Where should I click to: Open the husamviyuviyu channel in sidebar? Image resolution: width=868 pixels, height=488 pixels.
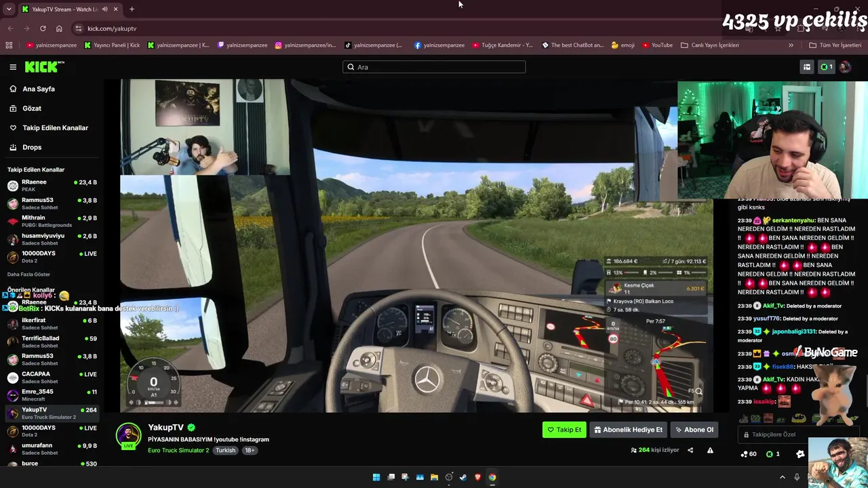[x=52, y=239]
